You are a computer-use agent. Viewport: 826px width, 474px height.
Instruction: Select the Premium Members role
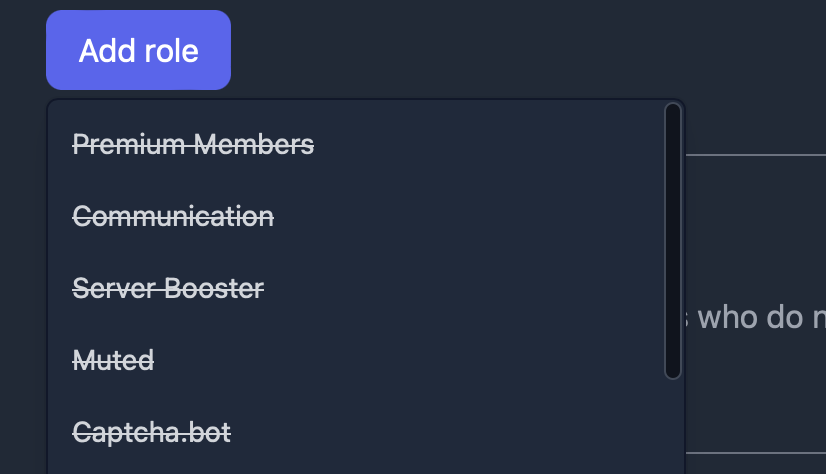click(194, 145)
